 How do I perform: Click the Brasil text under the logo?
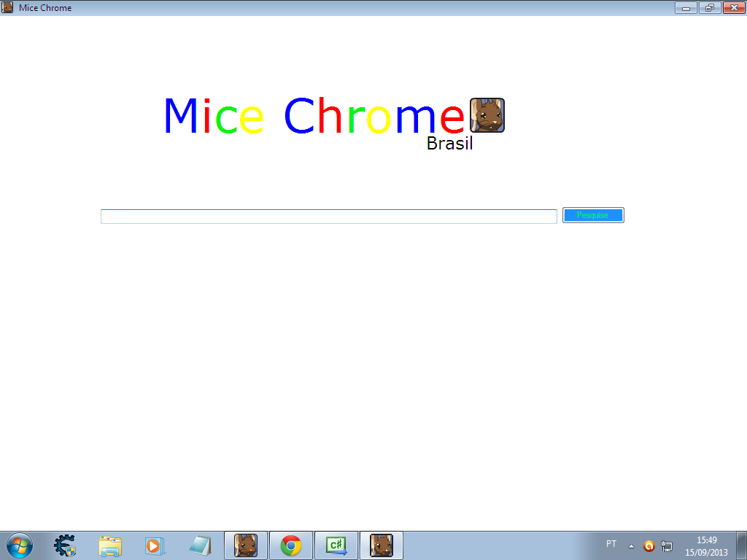449,144
